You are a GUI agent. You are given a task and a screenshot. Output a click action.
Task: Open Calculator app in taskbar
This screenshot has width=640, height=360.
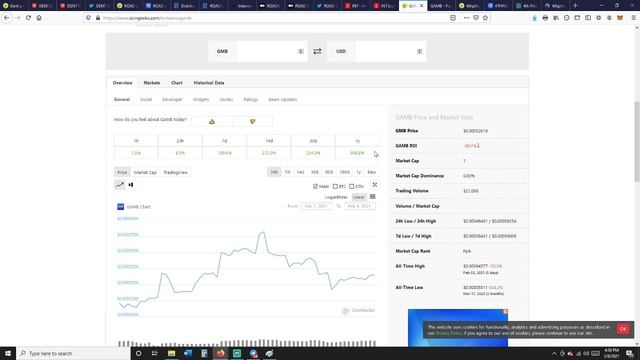pos(204,353)
